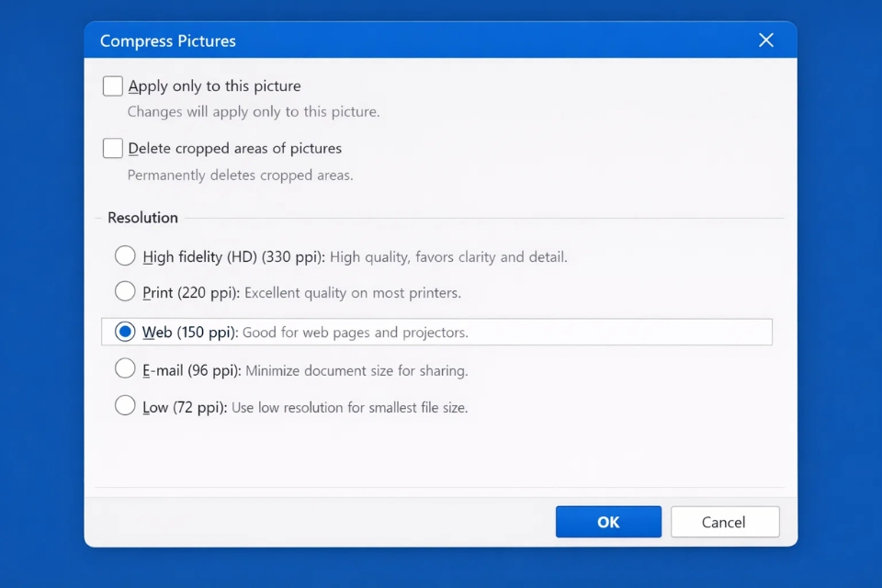Confirm compression with OK button
The height and width of the screenshot is (588, 882).
[608, 521]
